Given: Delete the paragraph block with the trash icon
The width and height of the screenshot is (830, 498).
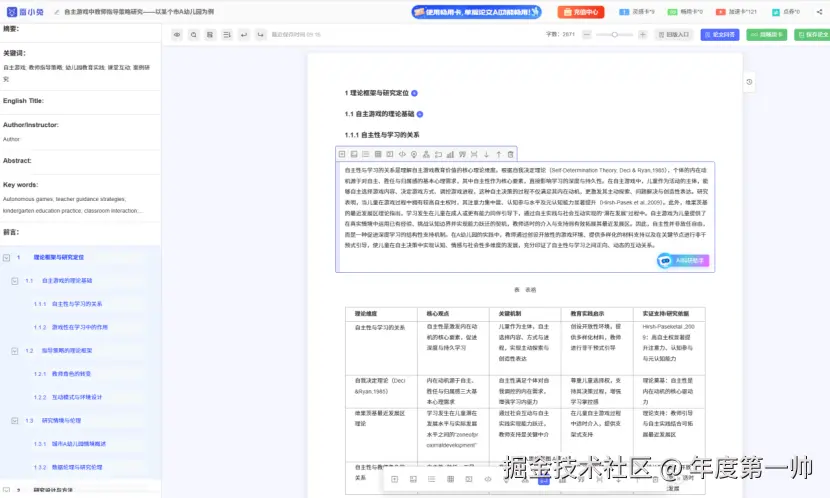Looking at the screenshot, I should coord(511,154).
